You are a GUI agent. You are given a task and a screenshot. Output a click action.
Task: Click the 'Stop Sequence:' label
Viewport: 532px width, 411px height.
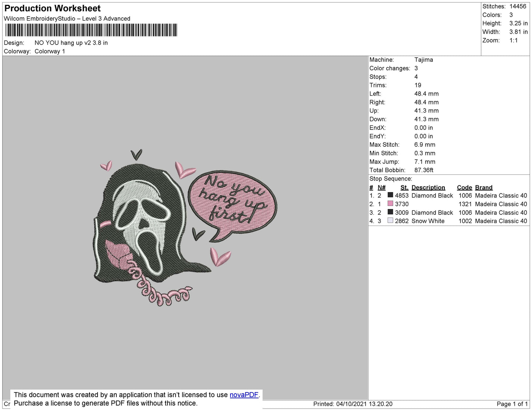tap(391, 179)
